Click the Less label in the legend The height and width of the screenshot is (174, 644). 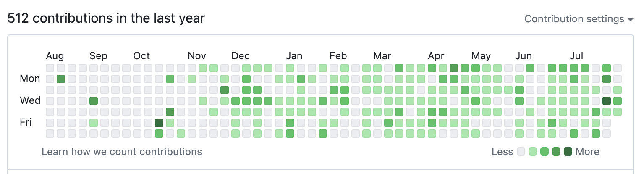pyautogui.click(x=502, y=152)
